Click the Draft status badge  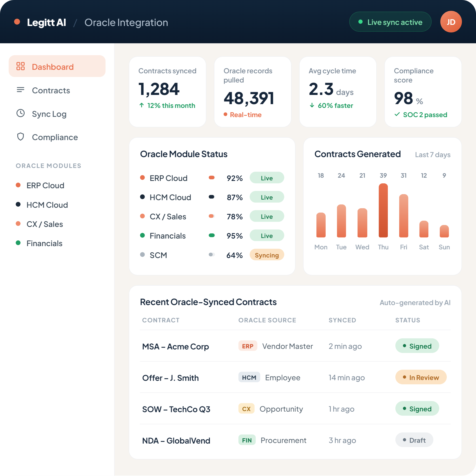click(x=414, y=440)
